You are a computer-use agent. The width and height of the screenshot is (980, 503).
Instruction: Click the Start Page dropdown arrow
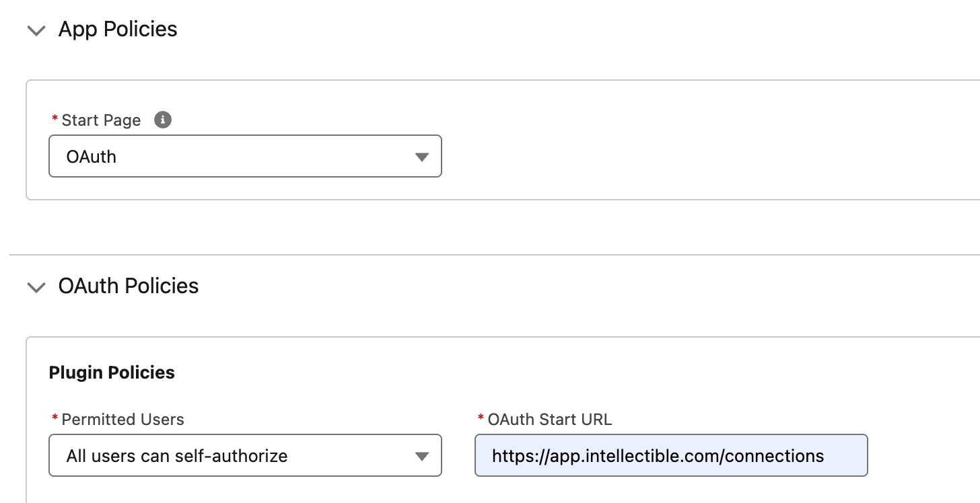[421, 156]
